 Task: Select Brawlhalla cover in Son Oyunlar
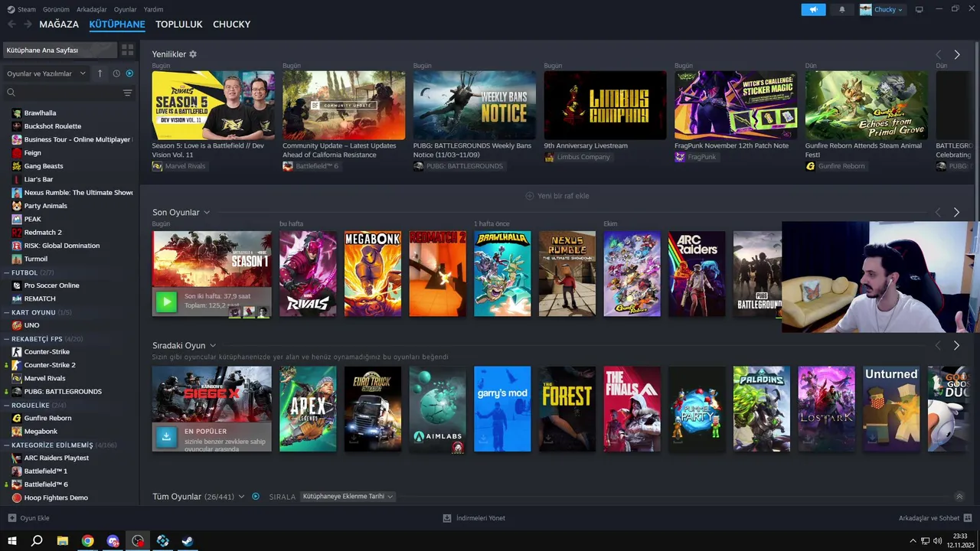pyautogui.click(x=502, y=274)
